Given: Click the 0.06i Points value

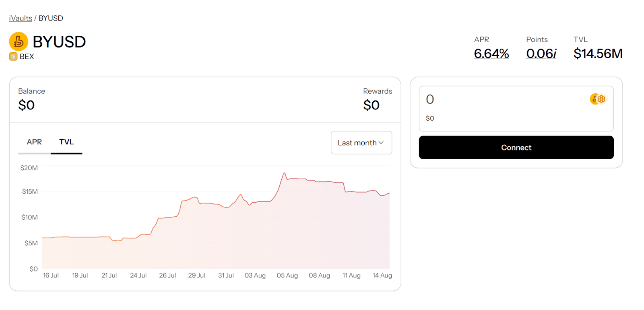Looking at the screenshot, I should tap(541, 53).
